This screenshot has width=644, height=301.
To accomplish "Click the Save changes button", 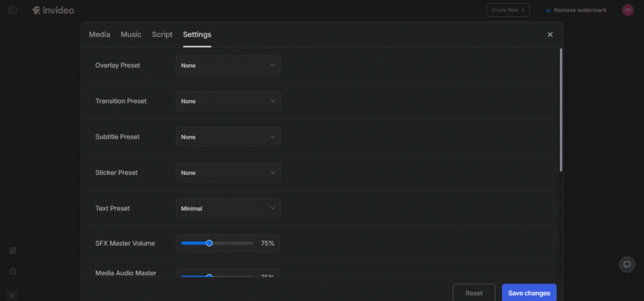I will 529,293.
